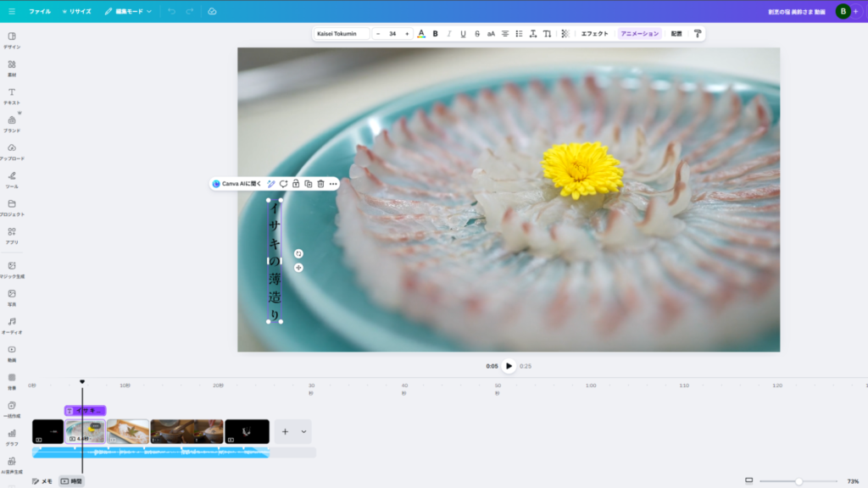Viewport: 868px width, 488px height.
Task: Toggle bold formatting
Action: (436, 34)
